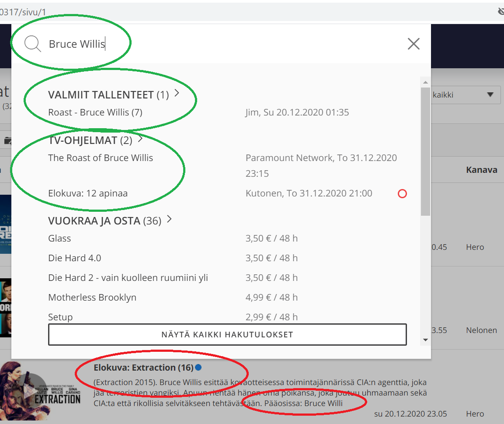
Task: Select Motherless Brooklyn price 4,99 € / 48 h
Action: click(x=271, y=297)
